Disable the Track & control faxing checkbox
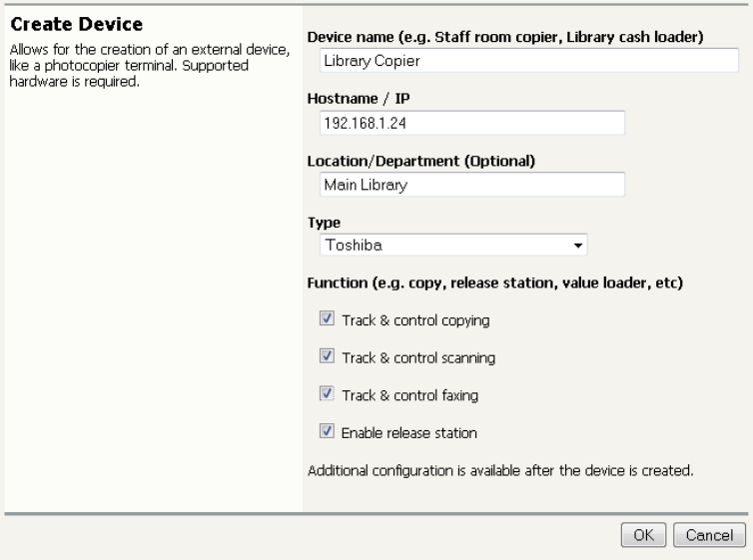 pos(326,395)
